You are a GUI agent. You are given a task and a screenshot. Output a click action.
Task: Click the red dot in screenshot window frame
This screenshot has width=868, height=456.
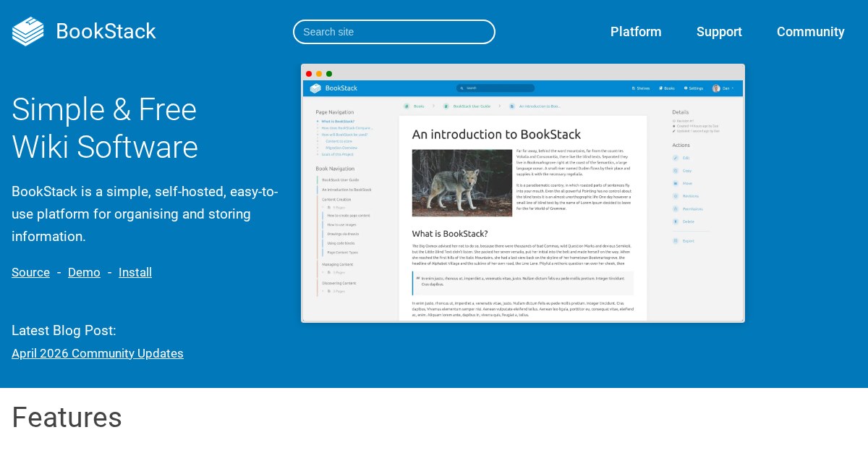(x=309, y=74)
